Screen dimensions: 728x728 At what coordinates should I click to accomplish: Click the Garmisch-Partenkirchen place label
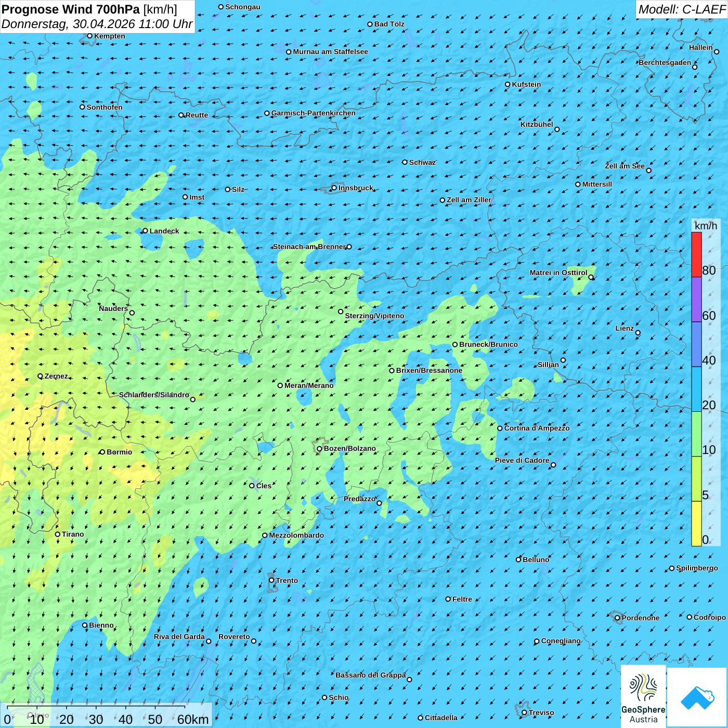[313, 113]
